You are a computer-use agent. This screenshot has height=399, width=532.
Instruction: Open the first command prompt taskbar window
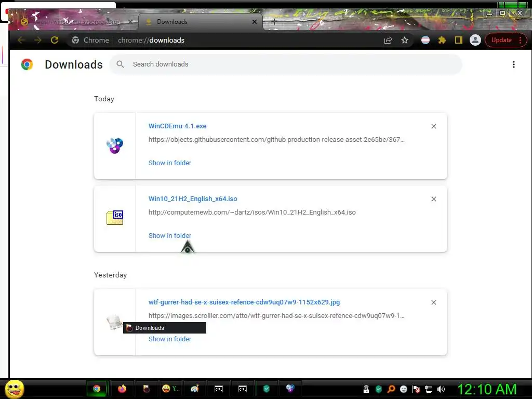coord(219,389)
